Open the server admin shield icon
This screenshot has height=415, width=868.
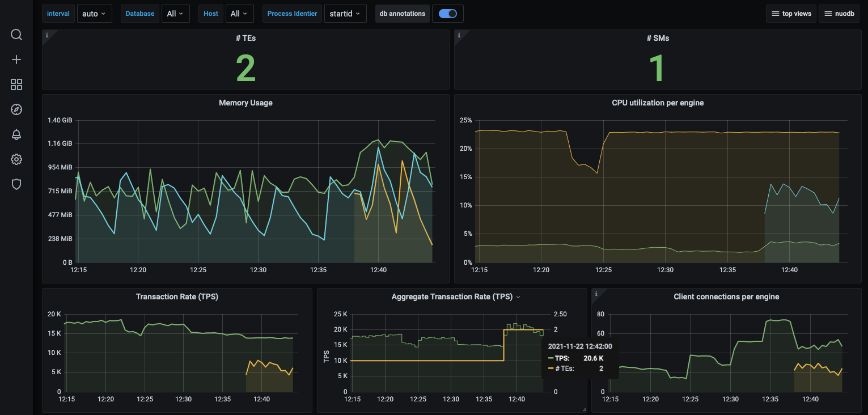(16, 184)
